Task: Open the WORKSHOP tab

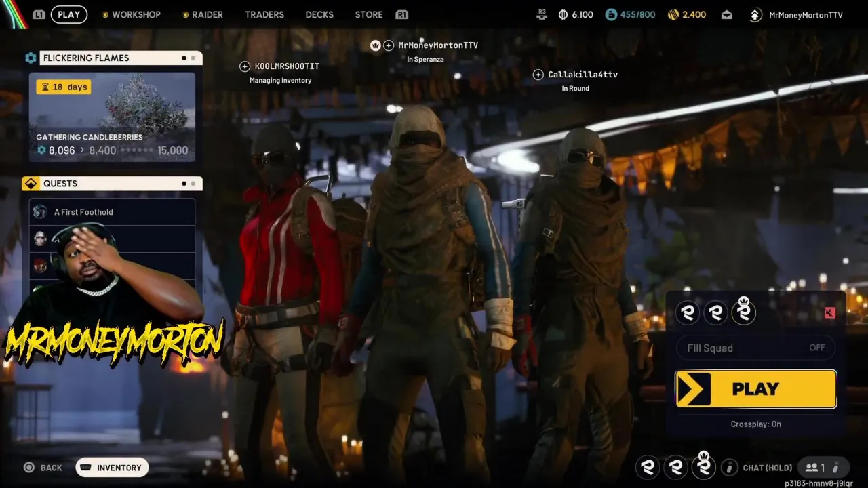Action: click(132, 14)
